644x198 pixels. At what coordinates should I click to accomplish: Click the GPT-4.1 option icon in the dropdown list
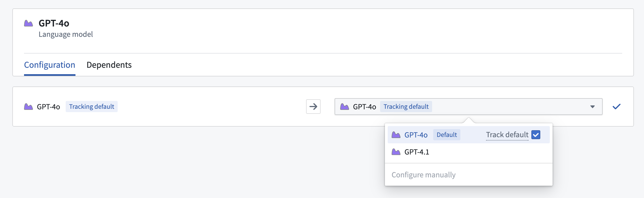click(x=396, y=152)
